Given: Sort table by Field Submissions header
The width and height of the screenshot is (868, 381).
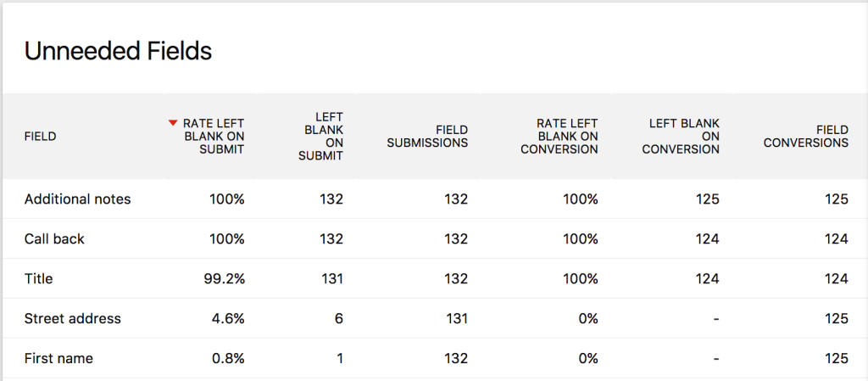Looking at the screenshot, I should 427,136.
